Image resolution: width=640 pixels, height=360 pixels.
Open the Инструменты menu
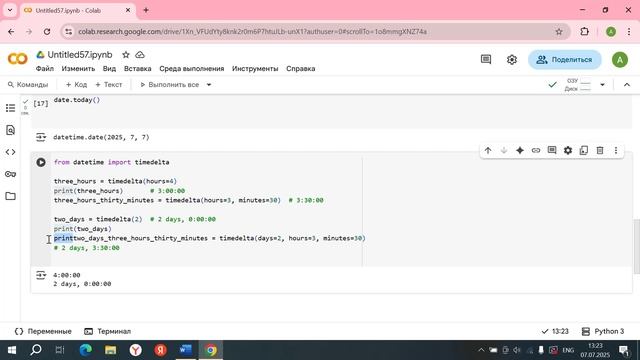255,69
